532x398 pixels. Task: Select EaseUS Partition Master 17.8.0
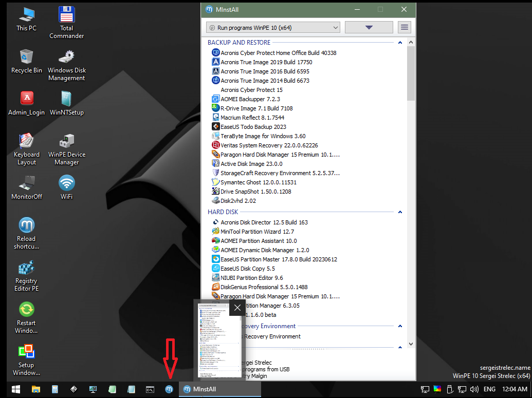274,259
